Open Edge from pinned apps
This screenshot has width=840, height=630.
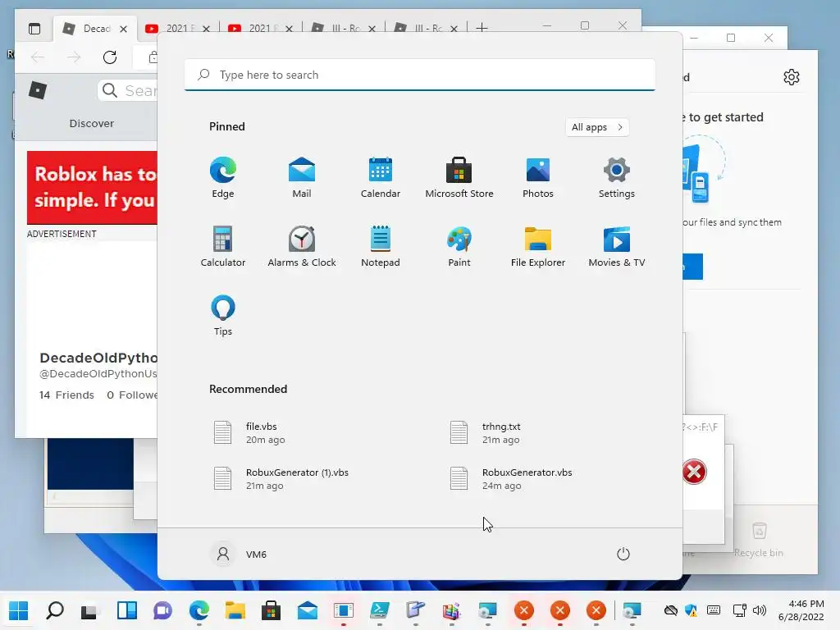223,178
